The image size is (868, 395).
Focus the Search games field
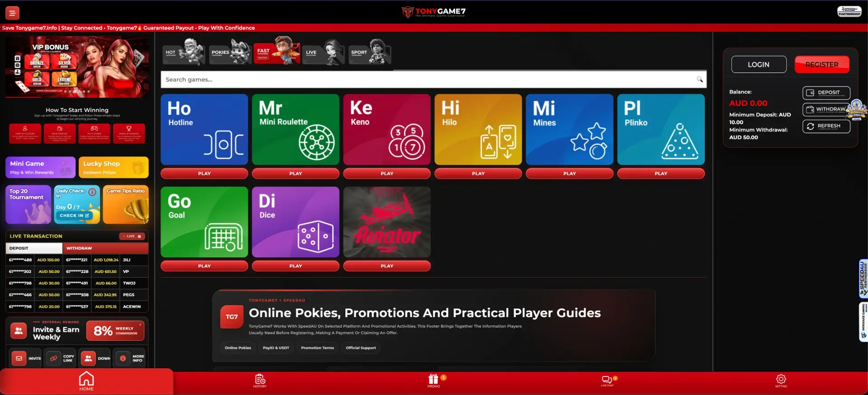pyautogui.click(x=434, y=80)
